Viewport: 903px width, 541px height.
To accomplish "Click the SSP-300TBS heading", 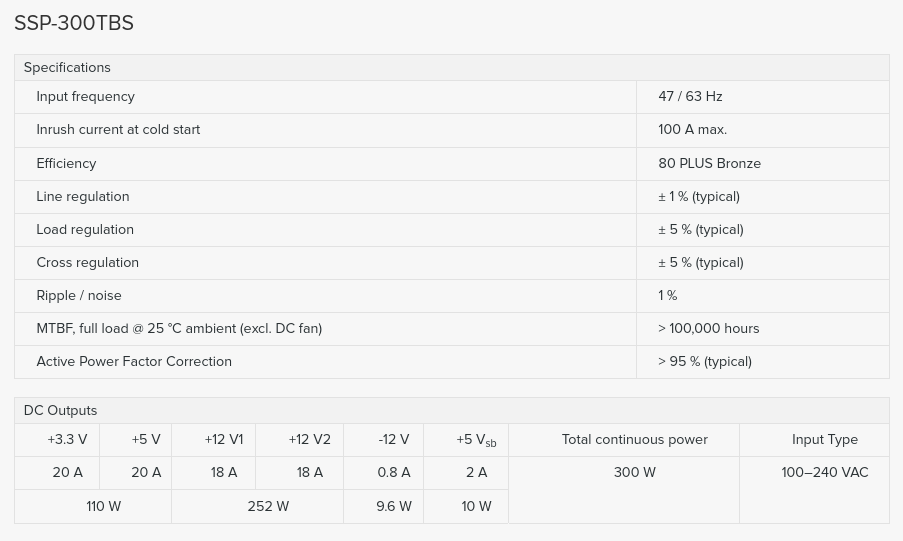I will [x=74, y=23].
